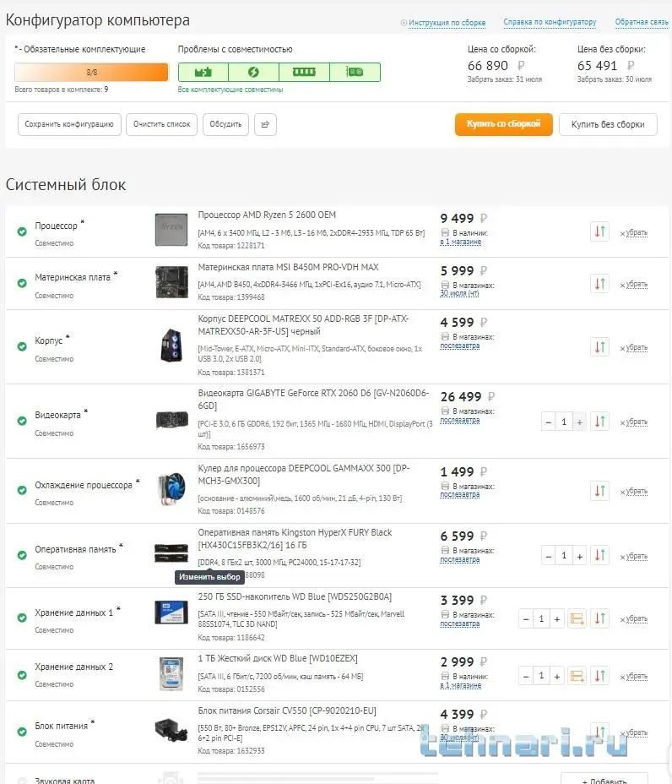Open Справка по конфигуратору link
The height and width of the screenshot is (784, 672).
[x=550, y=23]
